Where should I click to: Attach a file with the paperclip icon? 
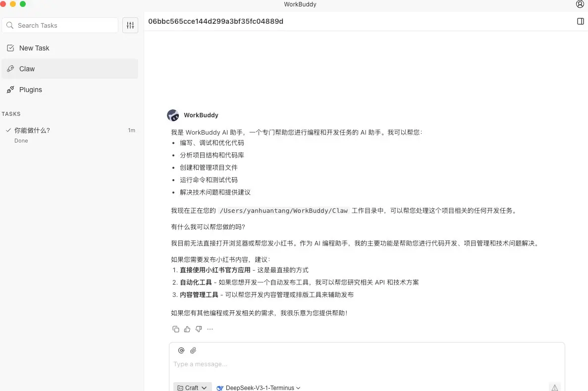pos(193,350)
